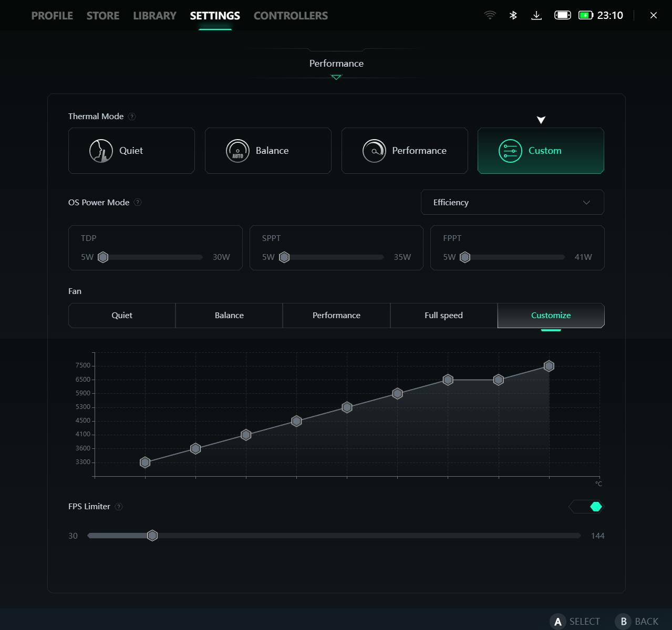This screenshot has height=630, width=672.
Task: Click the FPS Limiter slider handle
Action: click(x=152, y=535)
